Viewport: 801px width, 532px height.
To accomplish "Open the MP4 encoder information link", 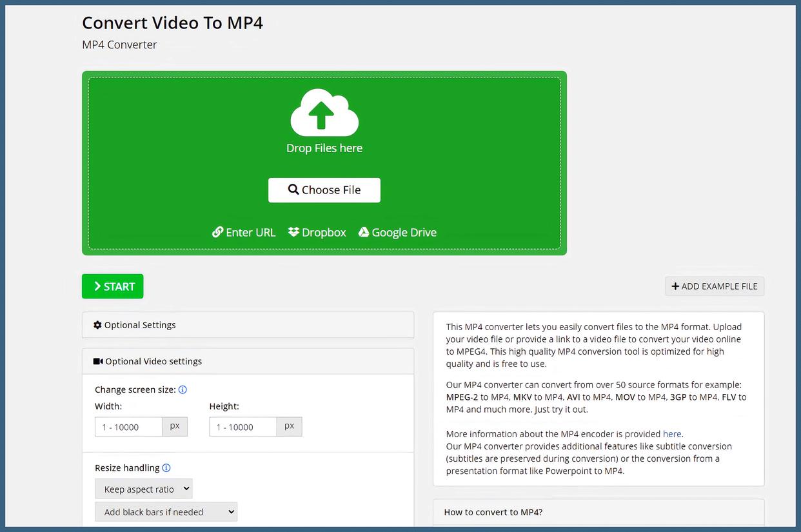I will pos(673,433).
